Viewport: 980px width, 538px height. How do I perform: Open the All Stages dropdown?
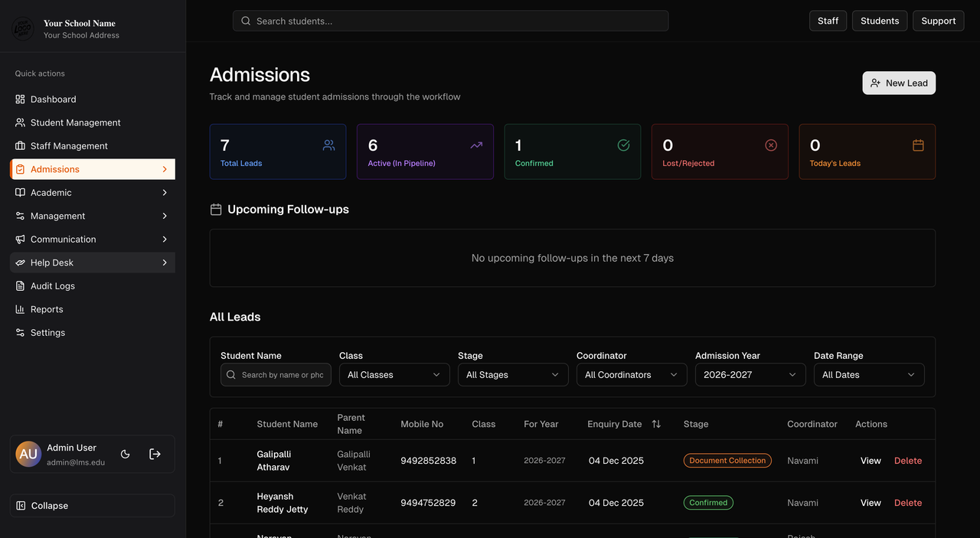[513, 375]
